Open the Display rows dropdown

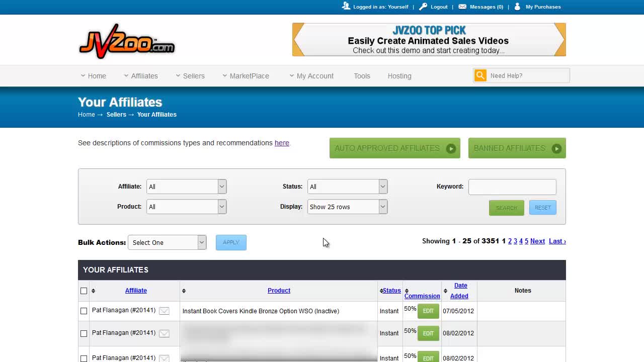(x=347, y=207)
